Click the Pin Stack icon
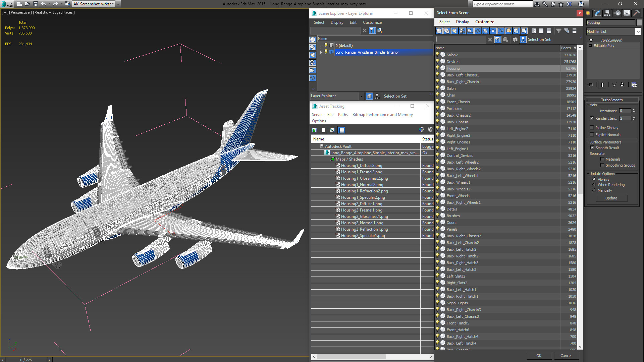644x362 pixels. 591,85
